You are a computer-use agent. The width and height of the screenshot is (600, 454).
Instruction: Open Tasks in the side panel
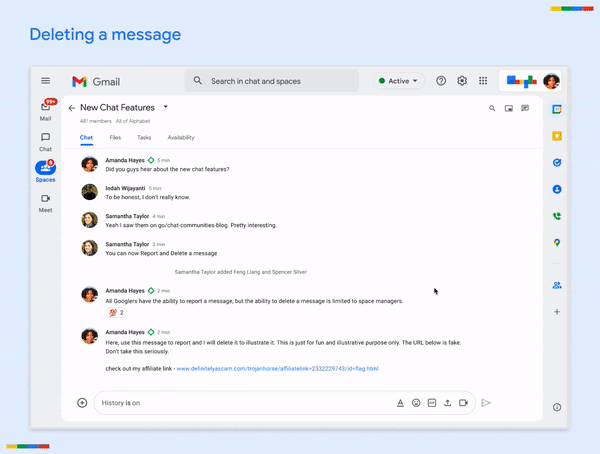557,163
